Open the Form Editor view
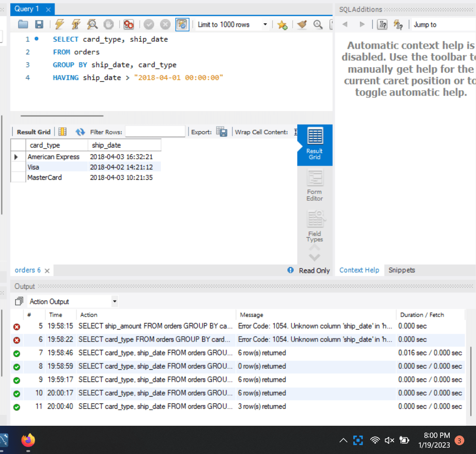The width and height of the screenshot is (476, 454). pos(315,186)
